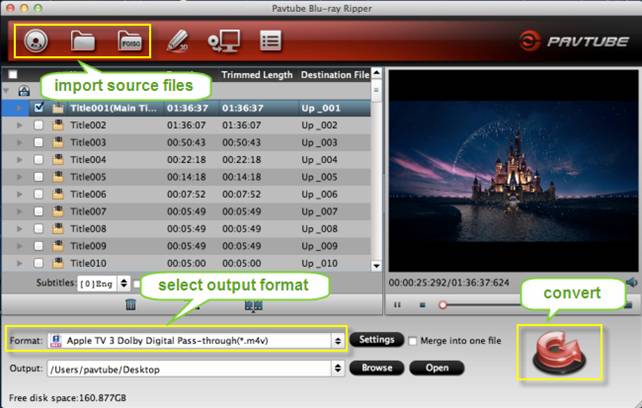642x408 pixels.
Task: Click the volume speaker icon
Action: point(632,282)
